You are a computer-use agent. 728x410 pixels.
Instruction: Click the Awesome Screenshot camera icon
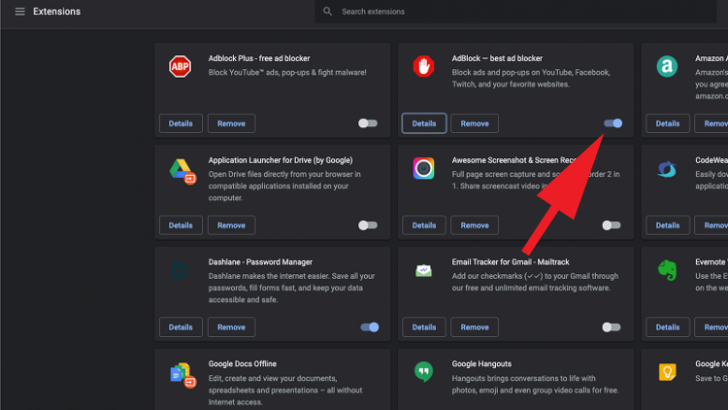pyautogui.click(x=423, y=168)
